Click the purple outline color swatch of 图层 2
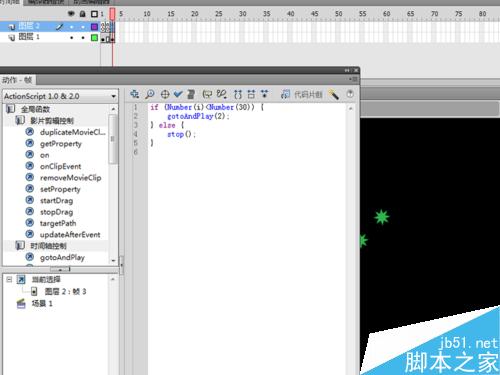Screen dimensions: 500x375 [x=94, y=27]
